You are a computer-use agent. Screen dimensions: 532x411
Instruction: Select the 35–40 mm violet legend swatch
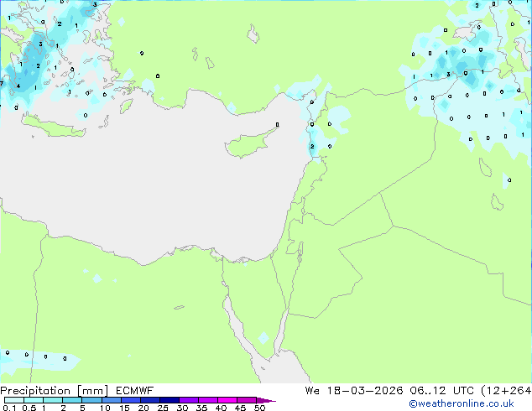[207, 400]
